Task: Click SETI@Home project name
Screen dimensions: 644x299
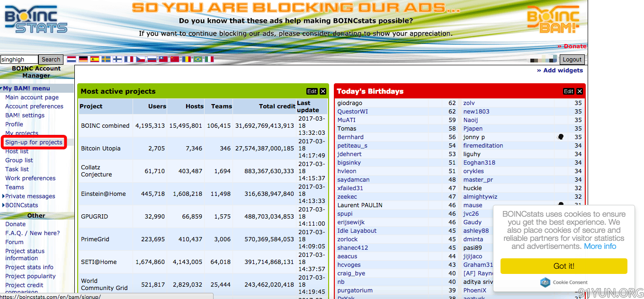Action: pos(98,262)
